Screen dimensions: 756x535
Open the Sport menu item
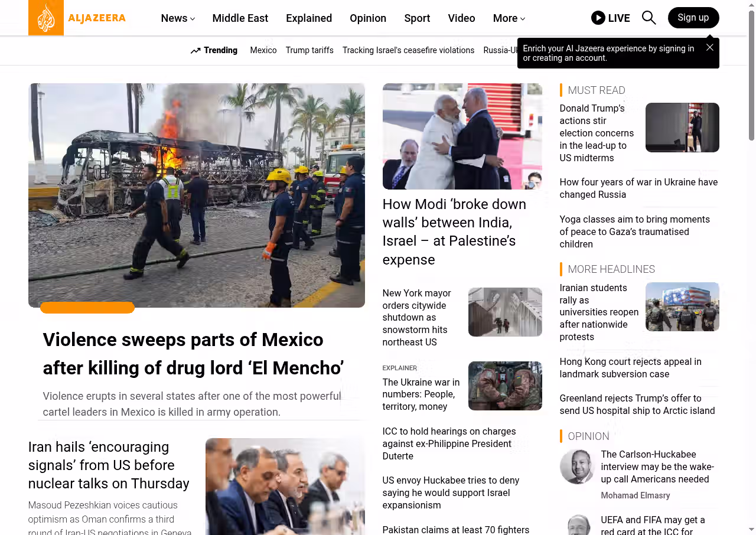tap(416, 18)
